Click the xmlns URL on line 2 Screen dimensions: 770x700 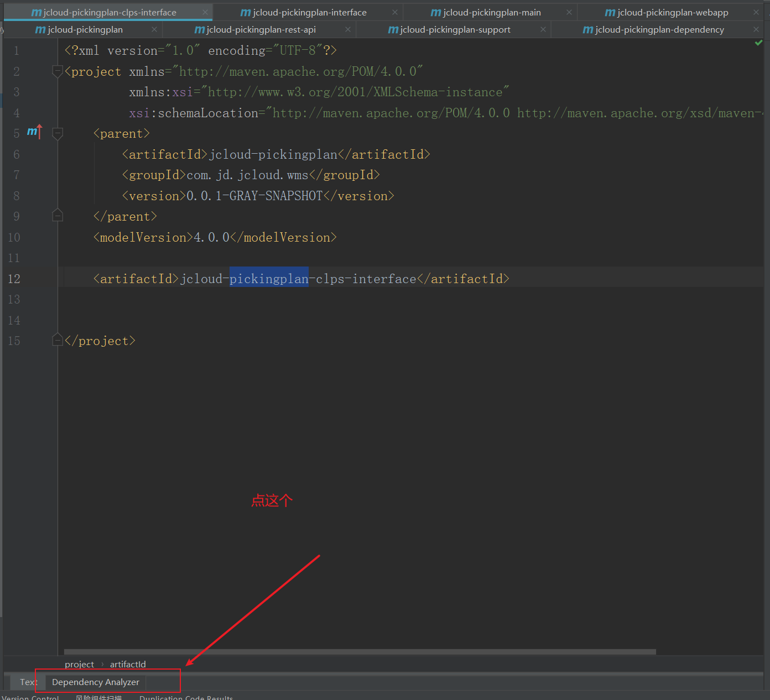[298, 71]
